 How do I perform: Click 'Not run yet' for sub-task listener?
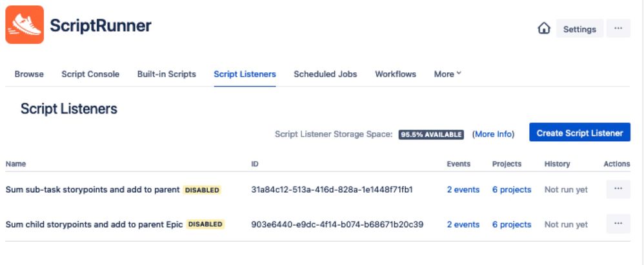566,190
